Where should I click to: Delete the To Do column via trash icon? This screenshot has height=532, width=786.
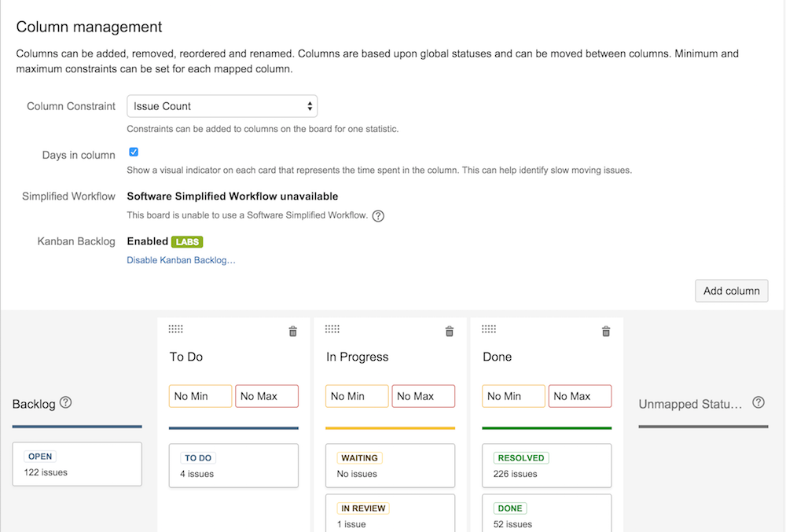(x=292, y=331)
